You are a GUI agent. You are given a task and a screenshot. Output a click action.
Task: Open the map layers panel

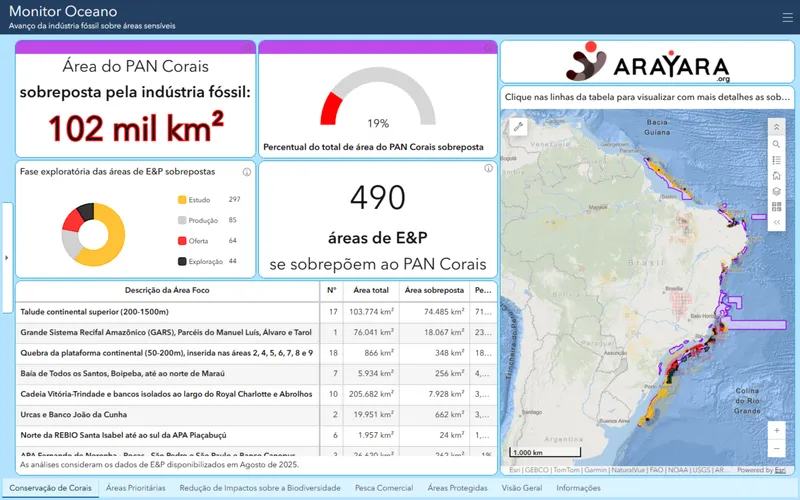776,191
